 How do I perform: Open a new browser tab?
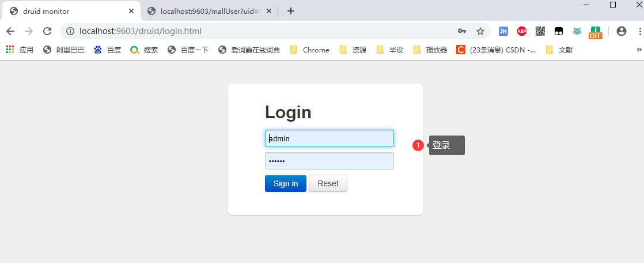291,11
